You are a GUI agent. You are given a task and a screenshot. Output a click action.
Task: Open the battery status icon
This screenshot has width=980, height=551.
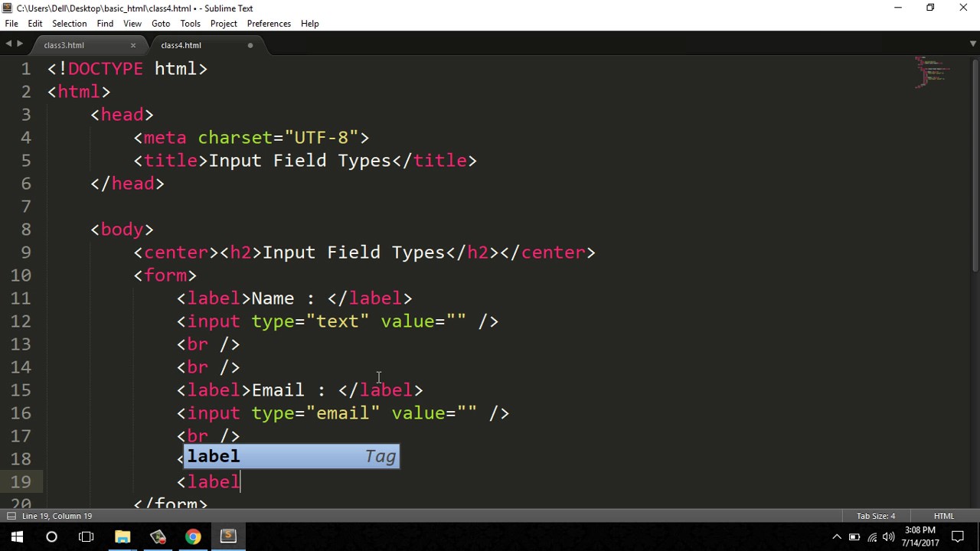click(854, 537)
